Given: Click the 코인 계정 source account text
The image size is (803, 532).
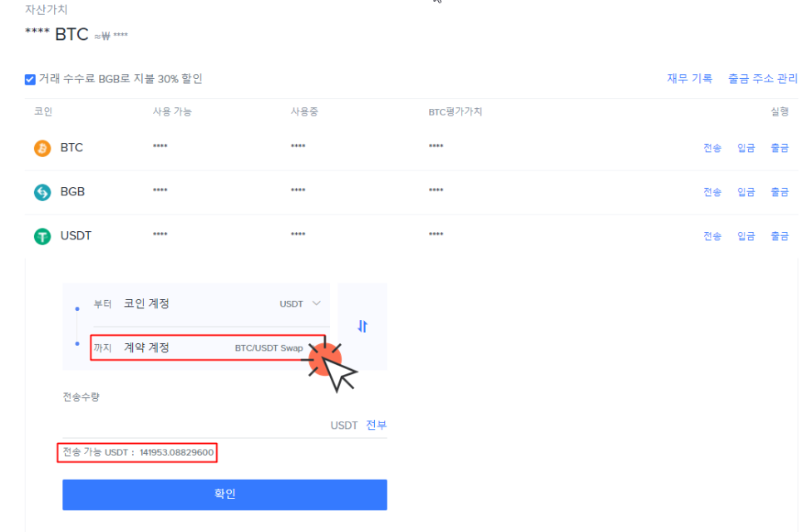Looking at the screenshot, I should coord(146,303).
